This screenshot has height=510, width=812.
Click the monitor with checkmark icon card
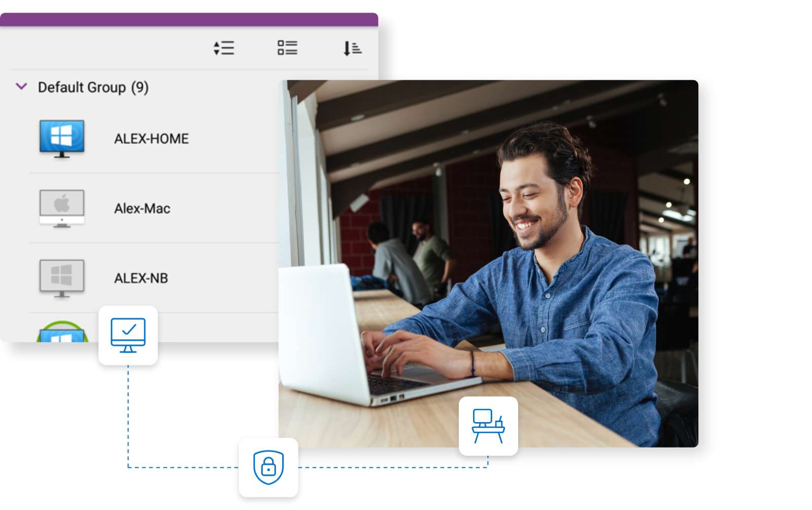click(x=128, y=335)
